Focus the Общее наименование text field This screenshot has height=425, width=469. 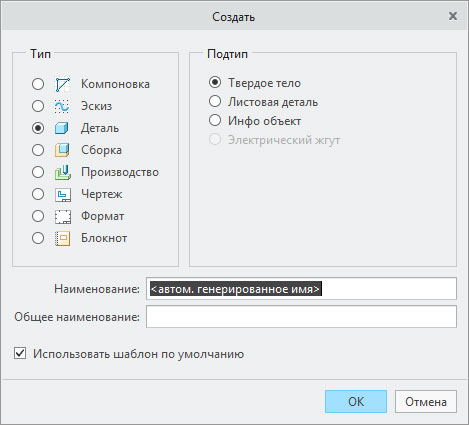point(301,317)
